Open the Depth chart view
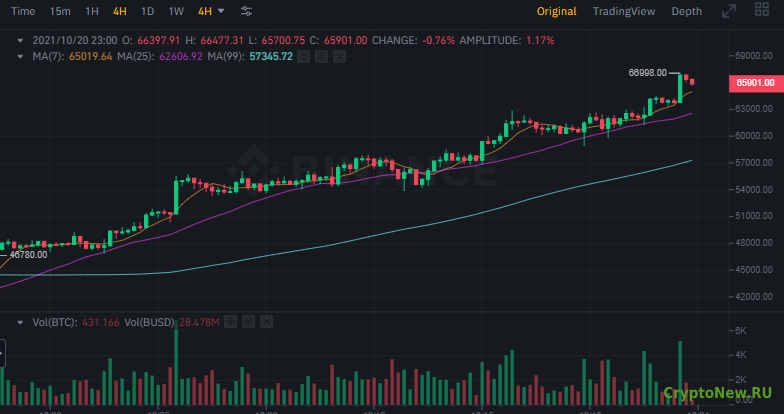Image resolution: width=784 pixels, height=414 pixels. pos(686,11)
